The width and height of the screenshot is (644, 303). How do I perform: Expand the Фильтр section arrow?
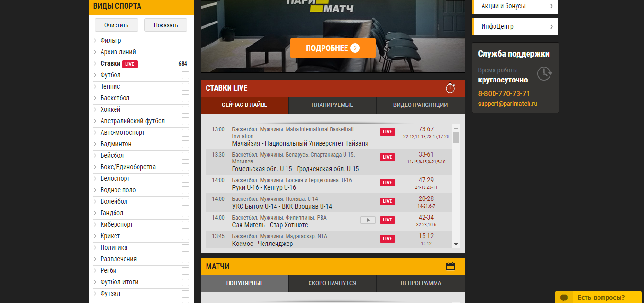pyautogui.click(x=95, y=41)
